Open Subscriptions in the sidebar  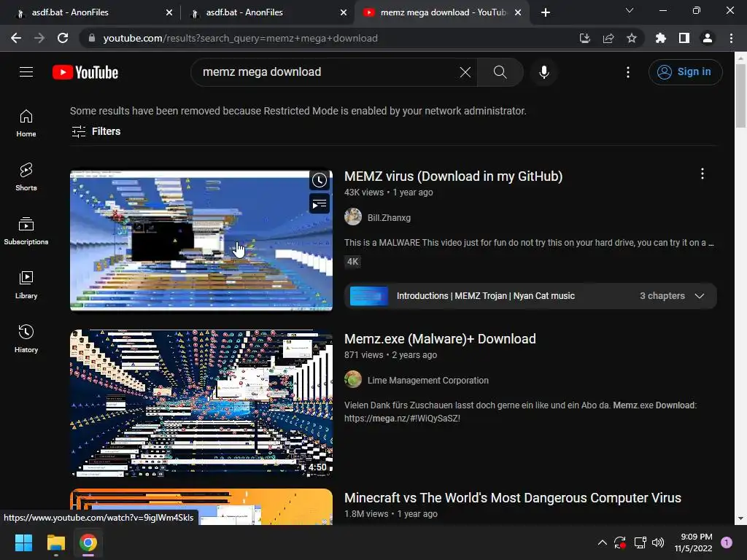click(x=26, y=231)
